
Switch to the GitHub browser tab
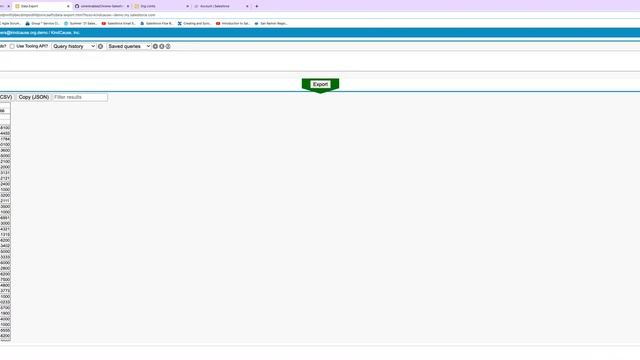(x=101, y=6)
